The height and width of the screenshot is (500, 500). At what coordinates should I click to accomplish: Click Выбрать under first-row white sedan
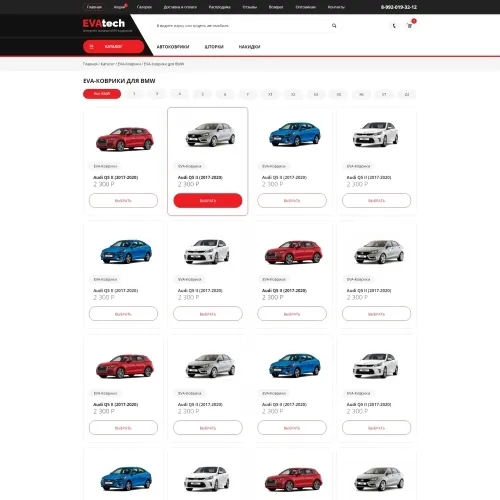(377, 201)
